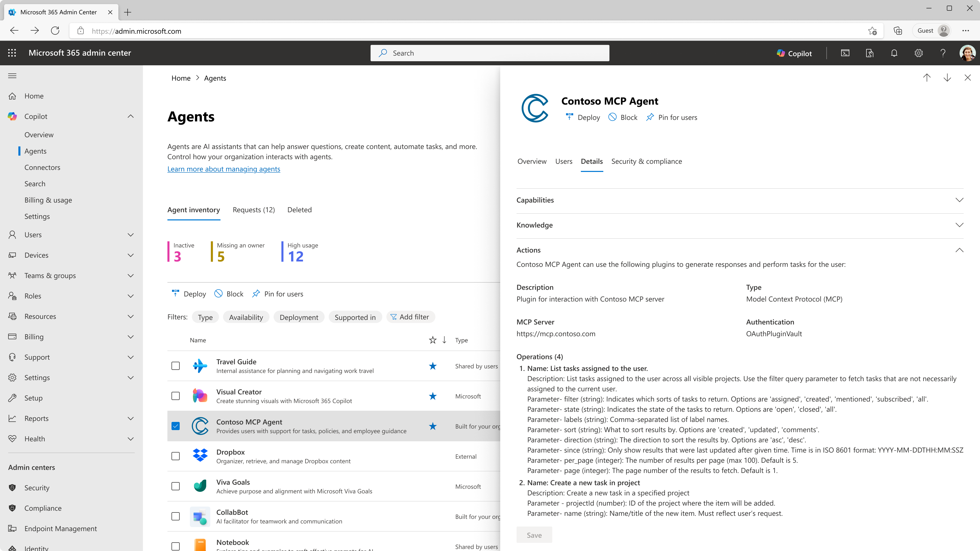Toggle favorite star for Travel Guide
The image size is (980, 551).
tap(433, 366)
